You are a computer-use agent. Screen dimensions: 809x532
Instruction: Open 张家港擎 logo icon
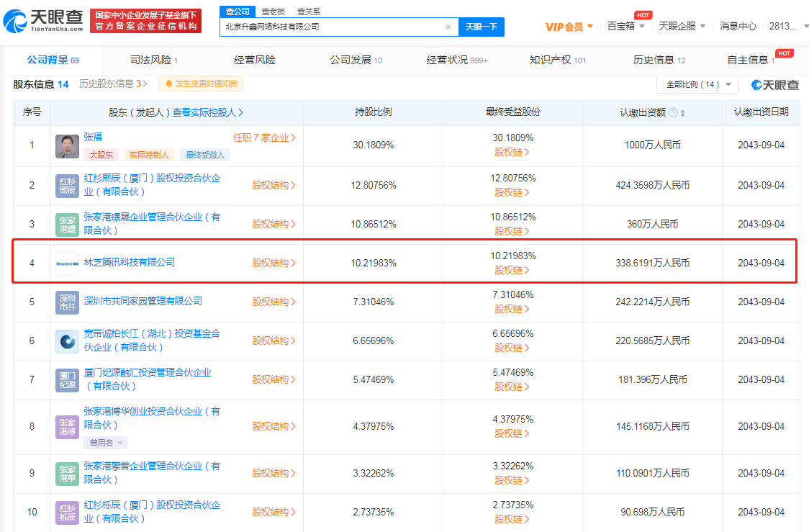[67, 474]
